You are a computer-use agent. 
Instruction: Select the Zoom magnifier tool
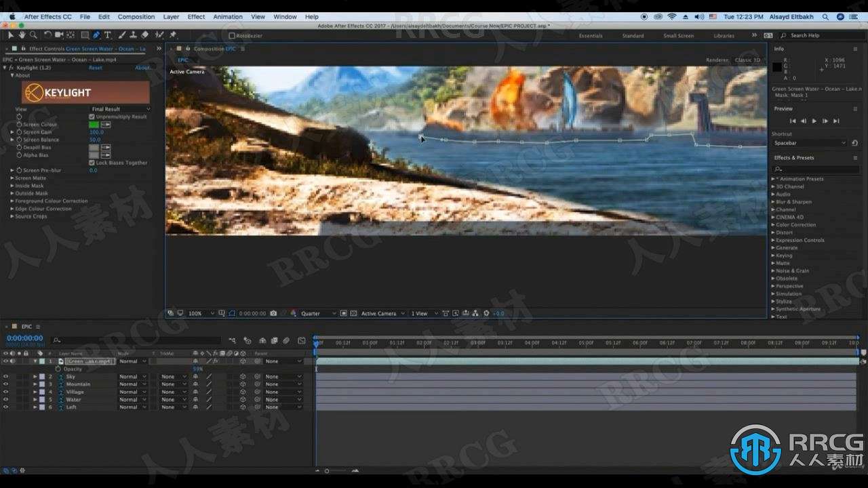point(33,35)
